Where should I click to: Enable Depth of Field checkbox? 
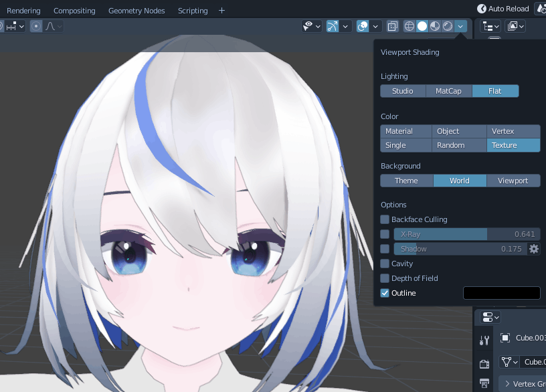385,278
